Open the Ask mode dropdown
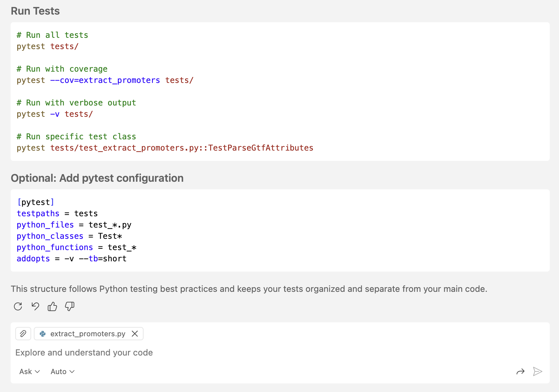The image size is (559, 392). pyautogui.click(x=30, y=371)
